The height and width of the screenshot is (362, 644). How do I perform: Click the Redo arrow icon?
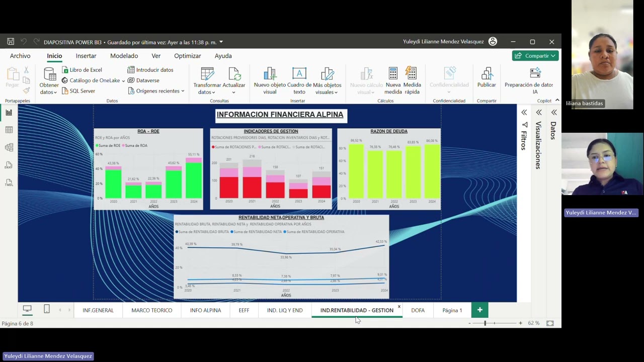(x=36, y=42)
